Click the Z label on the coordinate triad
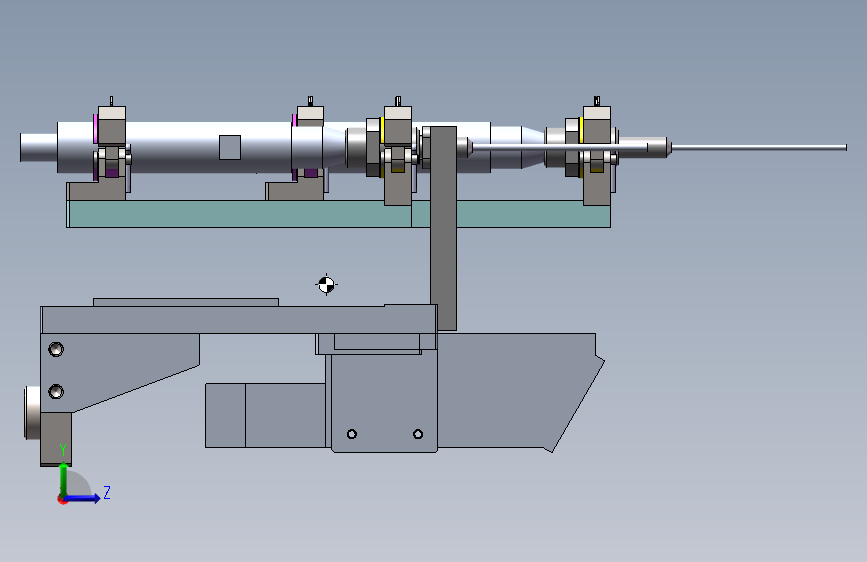Screen dimensions: 867x562 pos(107,492)
